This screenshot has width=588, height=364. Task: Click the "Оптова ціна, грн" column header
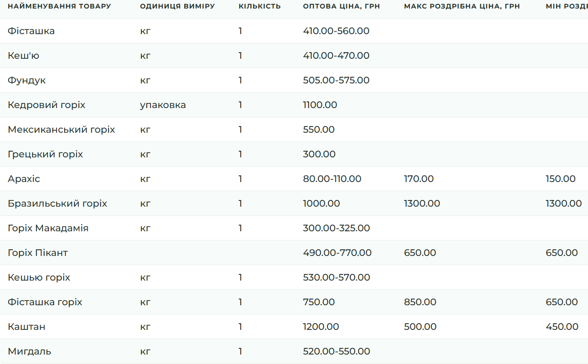pos(341,6)
